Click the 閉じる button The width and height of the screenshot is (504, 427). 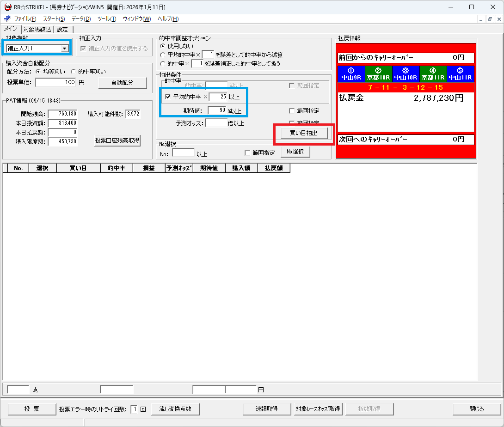[477, 409]
